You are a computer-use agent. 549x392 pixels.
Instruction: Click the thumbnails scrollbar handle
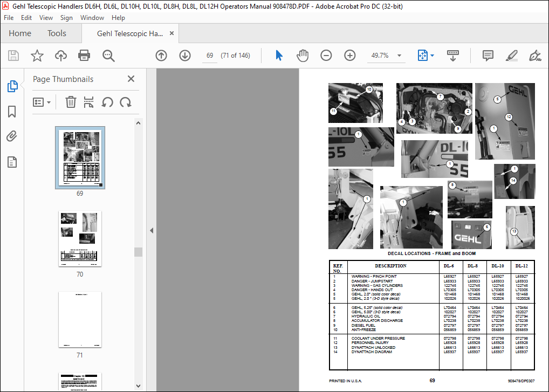(x=138, y=252)
